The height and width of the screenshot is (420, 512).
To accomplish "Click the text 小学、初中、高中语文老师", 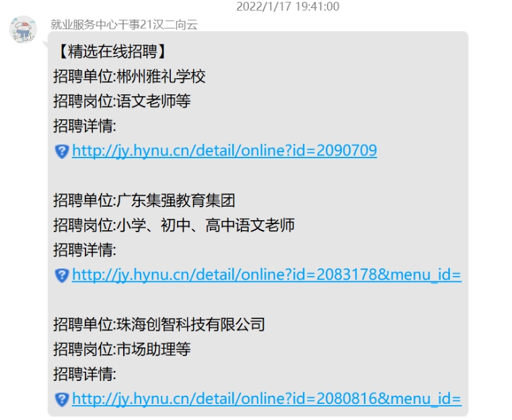I will [206, 225].
